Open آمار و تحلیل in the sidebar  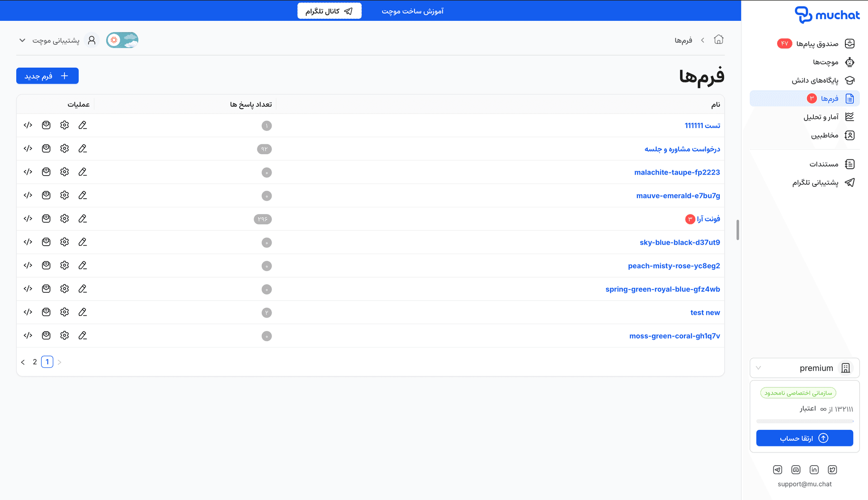804,117
